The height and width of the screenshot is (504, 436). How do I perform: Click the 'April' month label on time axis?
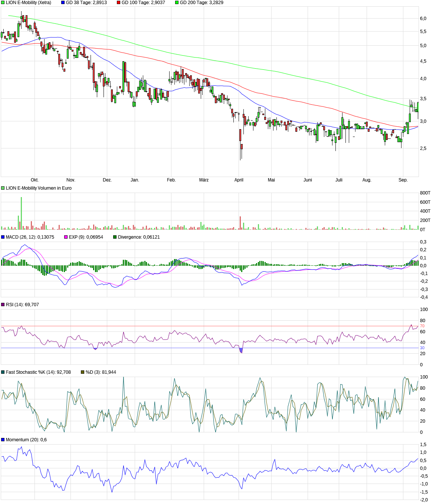[x=239, y=180]
